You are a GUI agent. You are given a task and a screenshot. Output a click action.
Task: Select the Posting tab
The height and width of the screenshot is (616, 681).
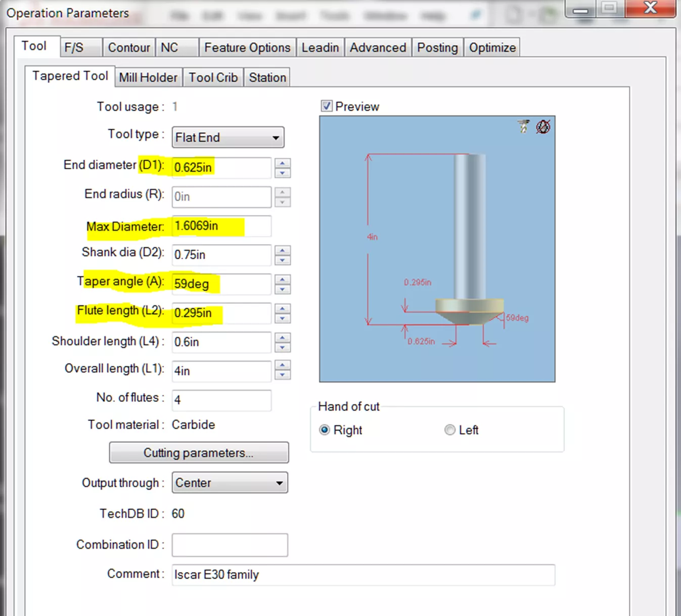[x=437, y=47]
